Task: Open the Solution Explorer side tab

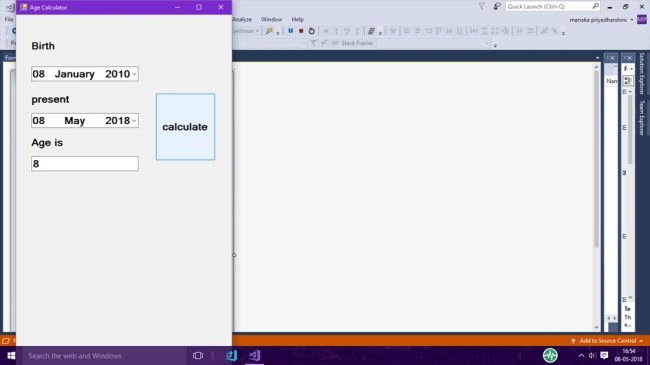Action: [642, 73]
